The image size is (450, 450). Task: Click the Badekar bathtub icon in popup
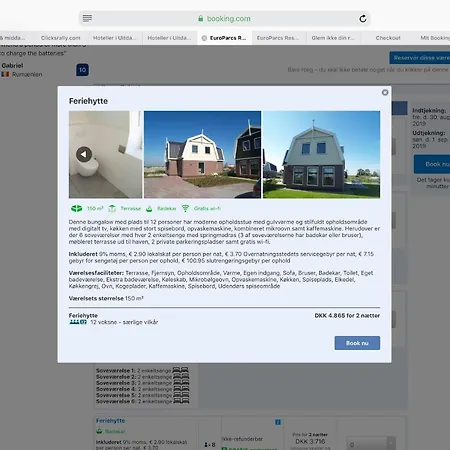pyautogui.click(x=149, y=209)
